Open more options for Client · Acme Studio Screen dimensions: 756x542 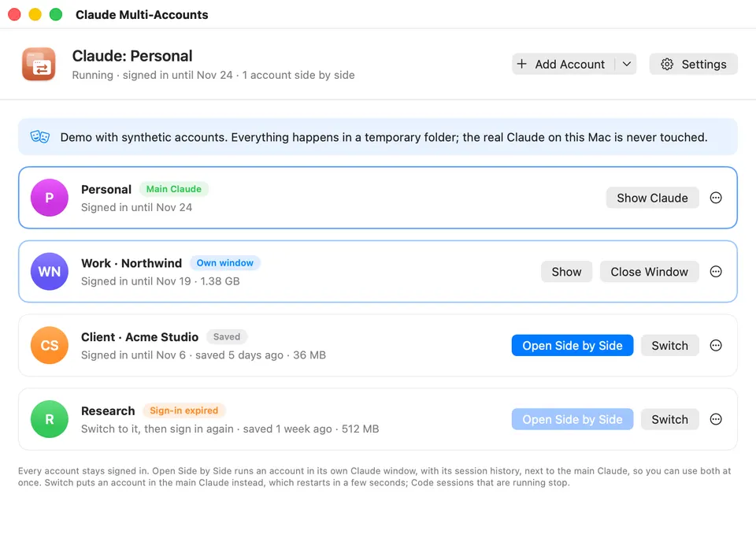(x=716, y=345)
